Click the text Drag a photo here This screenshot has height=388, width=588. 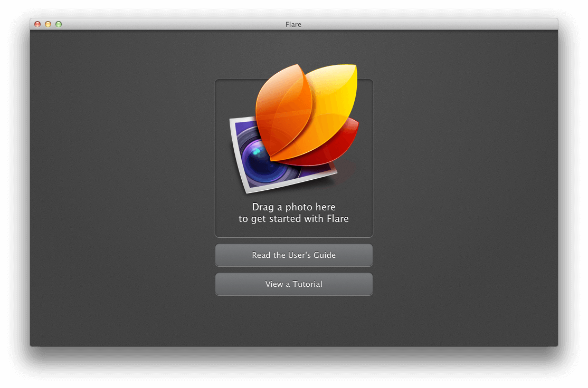point(293,207)
